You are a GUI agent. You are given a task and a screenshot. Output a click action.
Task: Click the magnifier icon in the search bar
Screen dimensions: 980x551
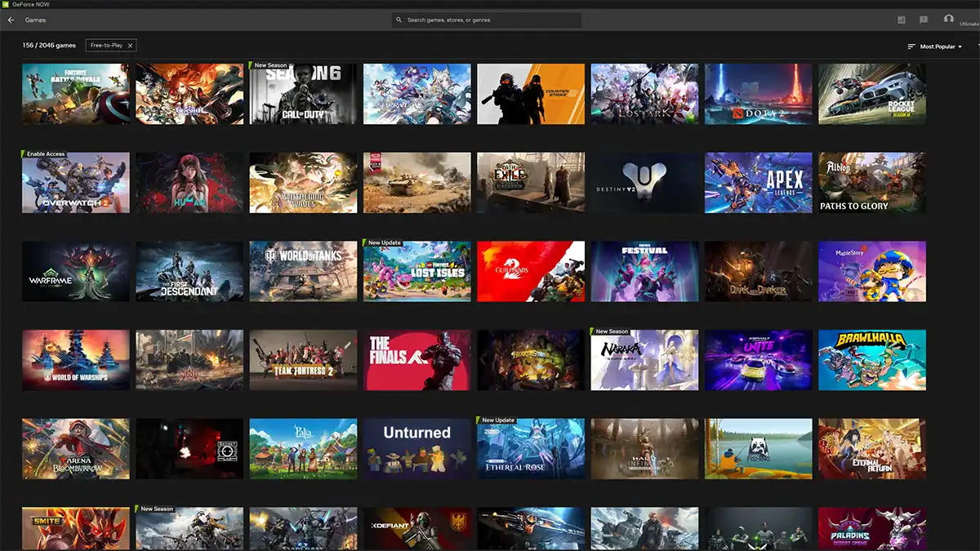point(399,20)
